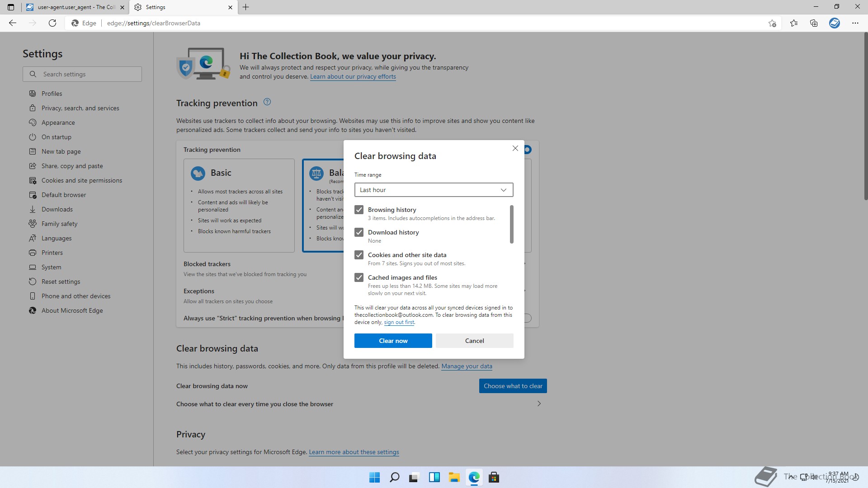Viewport: 868px width, 488px height.
Task: Click Tracking prevention help question icon
Action: tap(267, 102)
